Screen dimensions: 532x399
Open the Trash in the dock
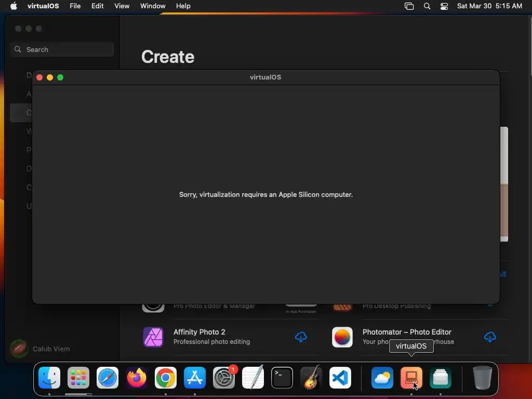[x=483, y=378]
